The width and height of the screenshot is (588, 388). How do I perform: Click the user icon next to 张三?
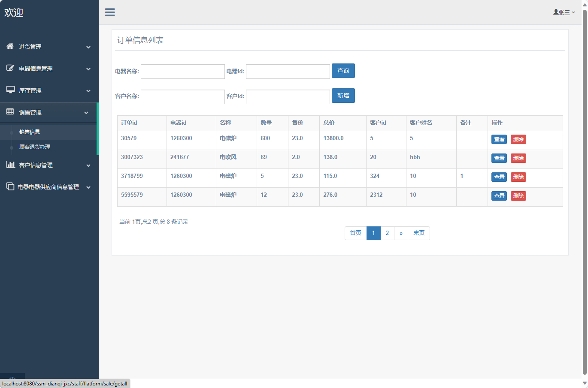coord(556,12)
